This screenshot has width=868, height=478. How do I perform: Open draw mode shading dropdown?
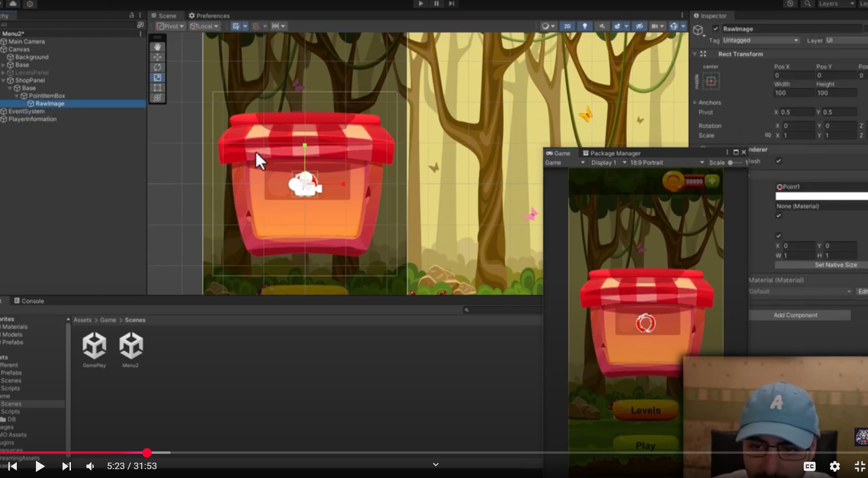[x=548, y=26]
